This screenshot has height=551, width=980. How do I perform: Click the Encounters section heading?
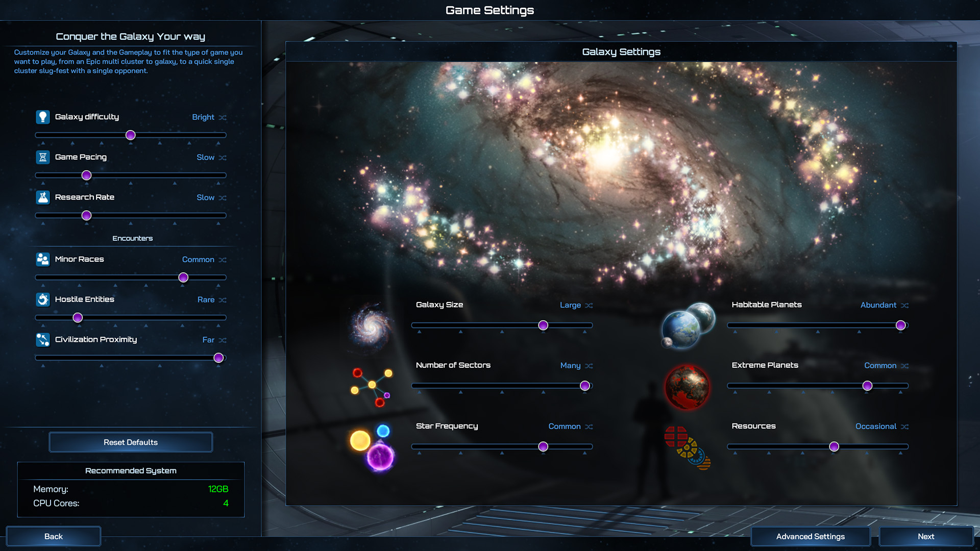pos(133,238)
